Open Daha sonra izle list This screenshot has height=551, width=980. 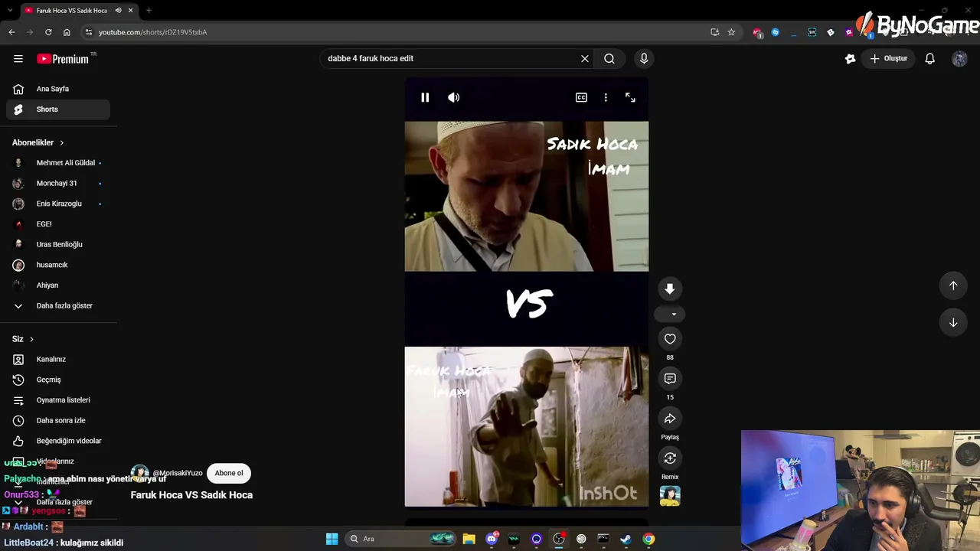58,421
